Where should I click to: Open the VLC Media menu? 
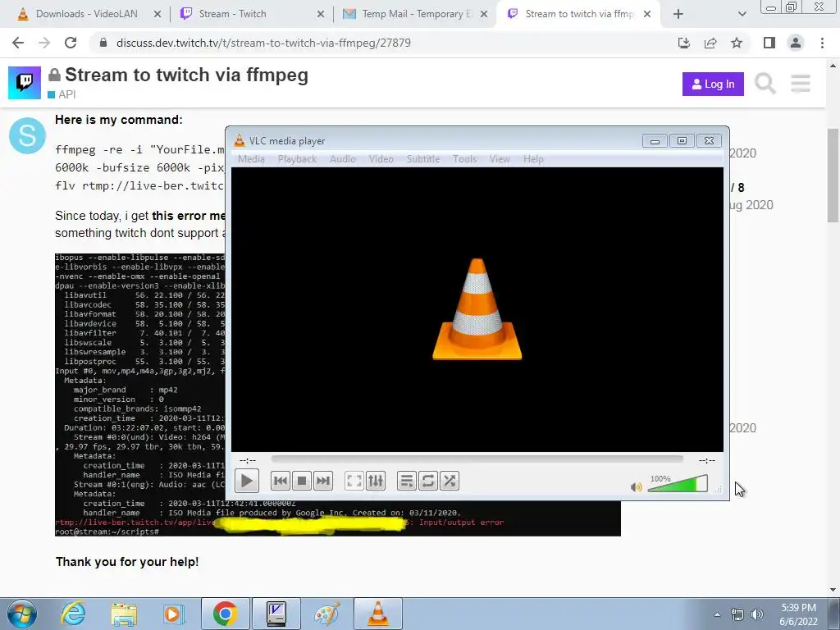(251, 159)
